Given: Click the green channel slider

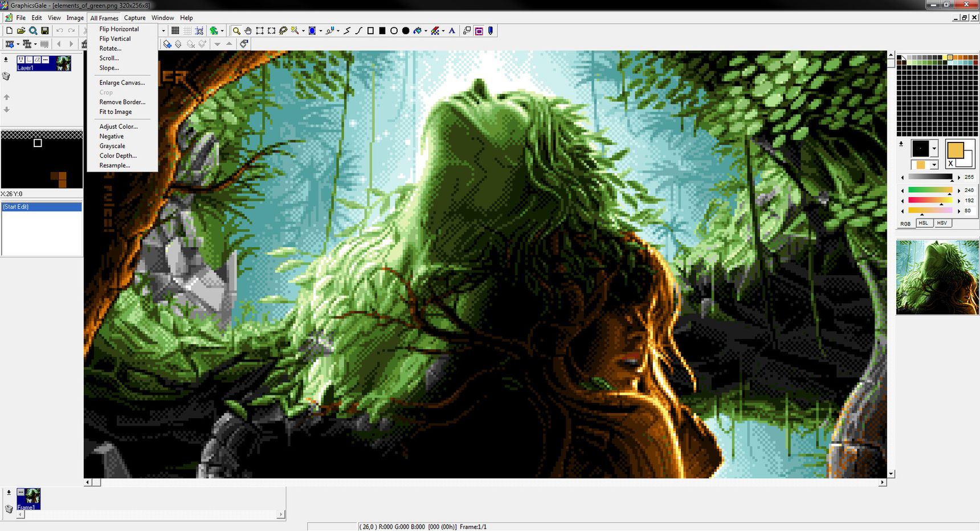Looking at the screenshot, I should [x=930, y=200].
